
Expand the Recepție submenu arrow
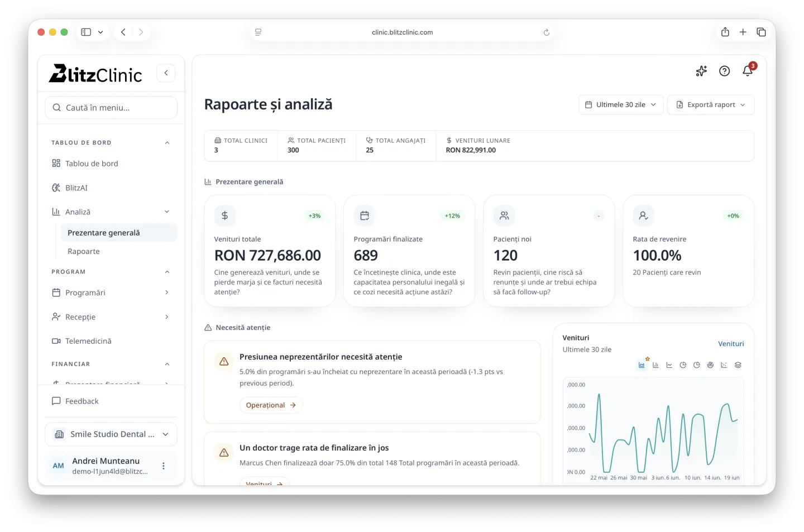(167, 317)
